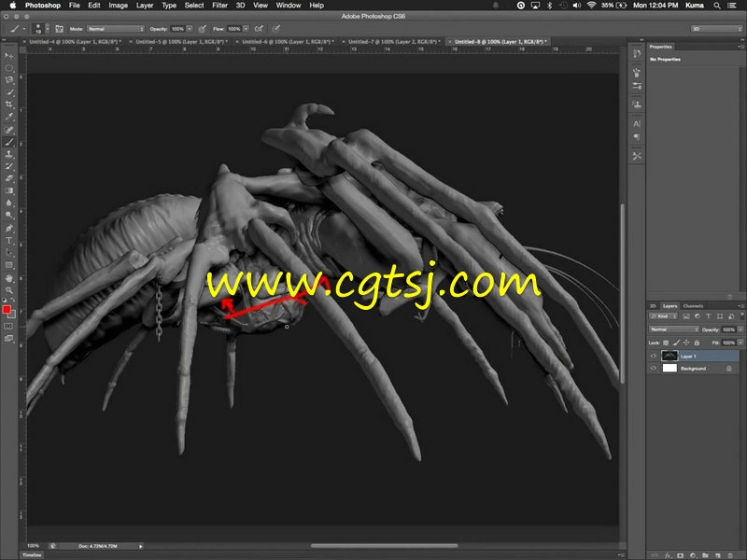Viewport: 747px width, 560px height.
Task: Toggle the layer filter switch
Action: [741, 315]
